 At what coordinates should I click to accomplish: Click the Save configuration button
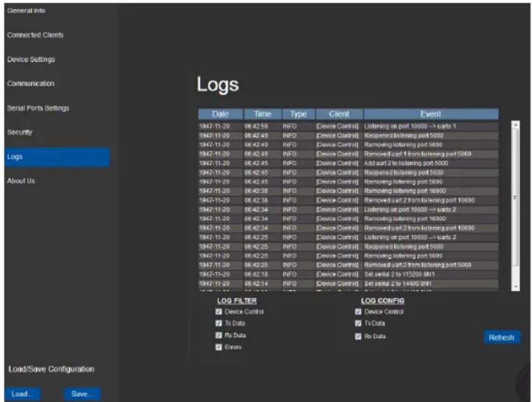[x=82, y=394]
